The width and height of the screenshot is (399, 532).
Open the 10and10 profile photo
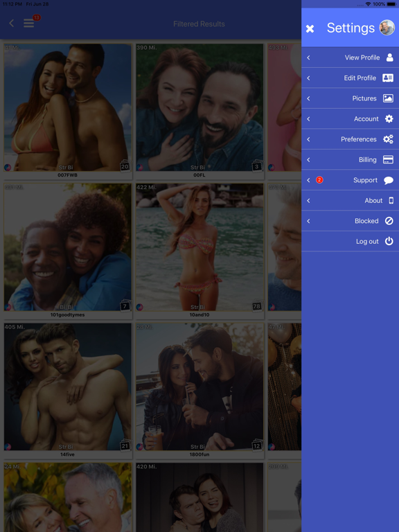[199, 247]
